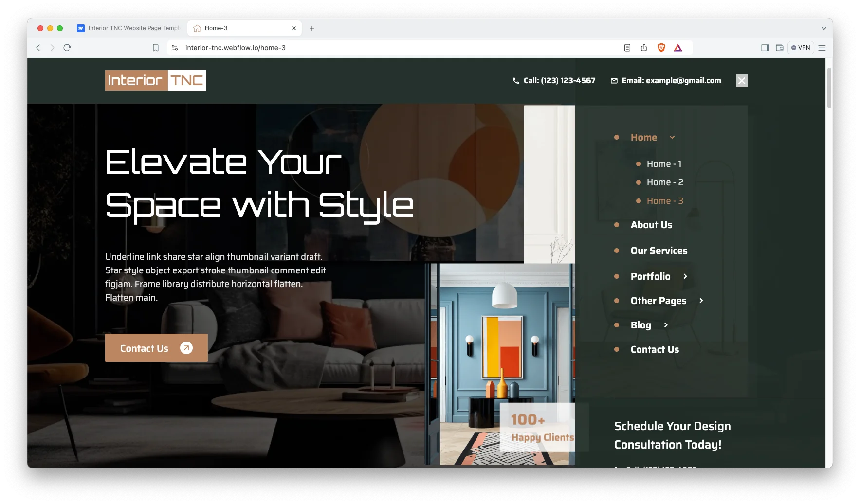Click the Brave Shields lion icon
This screenshot has height=504, width=860.
[x=661, y=48]
